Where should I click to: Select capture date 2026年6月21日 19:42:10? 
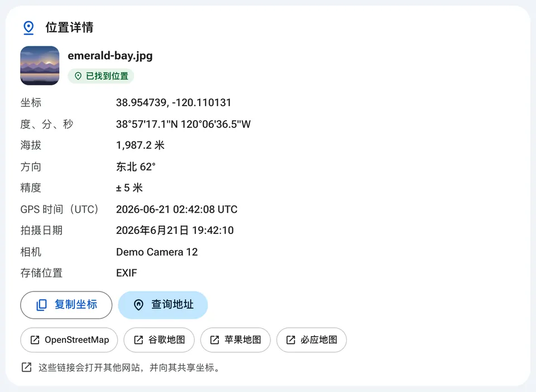click(175, 231)
